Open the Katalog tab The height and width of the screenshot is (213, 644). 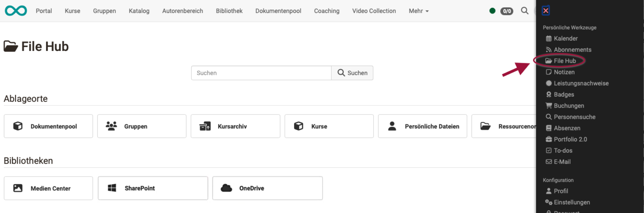click(139, 11)
